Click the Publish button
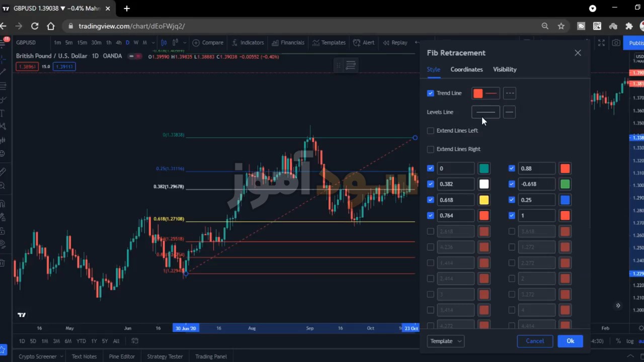 coord(635,43)
